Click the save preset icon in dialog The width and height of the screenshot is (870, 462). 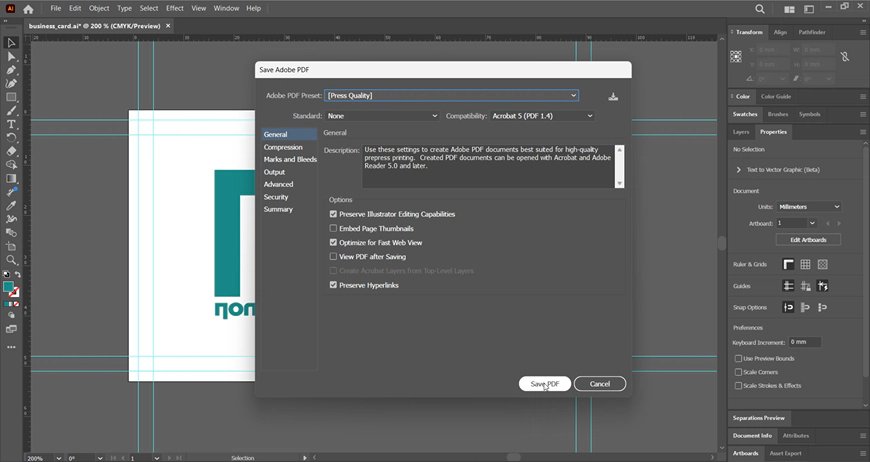tap(613, 97)
